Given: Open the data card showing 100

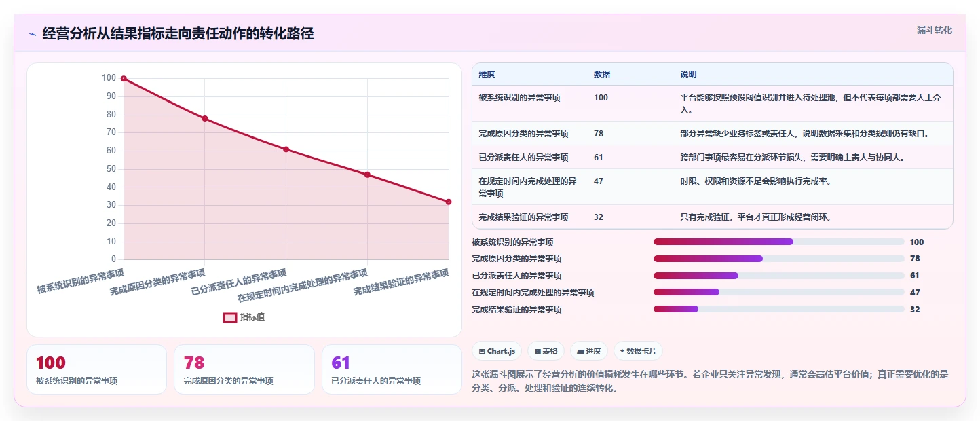Looking at the screenshot, I should pos(96,369).
